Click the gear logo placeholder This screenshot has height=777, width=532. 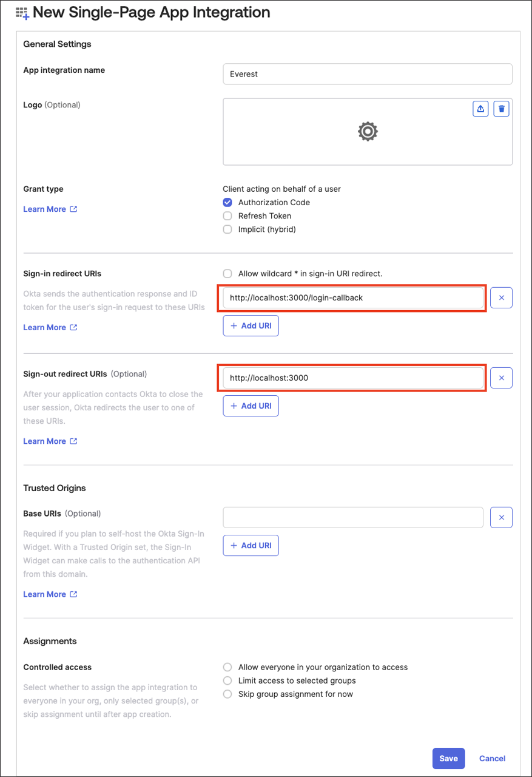(368, 131)
